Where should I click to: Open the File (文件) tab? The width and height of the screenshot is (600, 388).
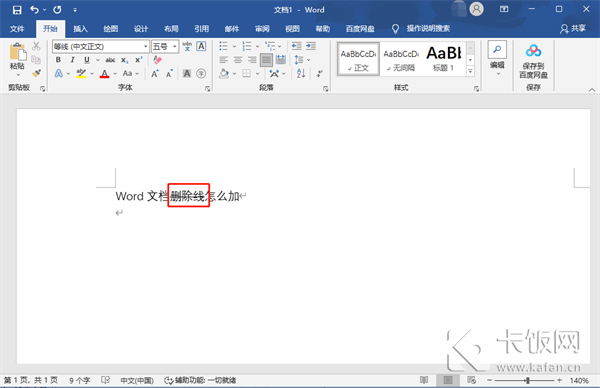tap(17, 29)
